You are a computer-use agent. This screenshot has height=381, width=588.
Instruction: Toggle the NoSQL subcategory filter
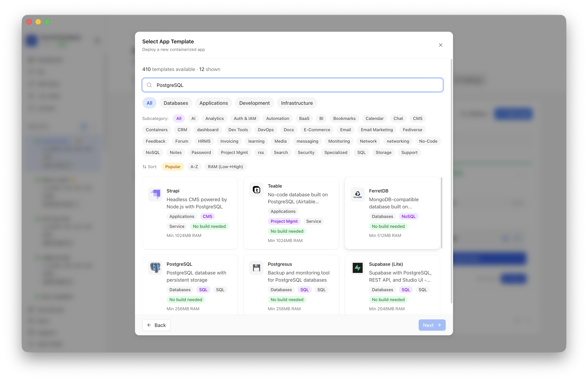coord(153,152)
